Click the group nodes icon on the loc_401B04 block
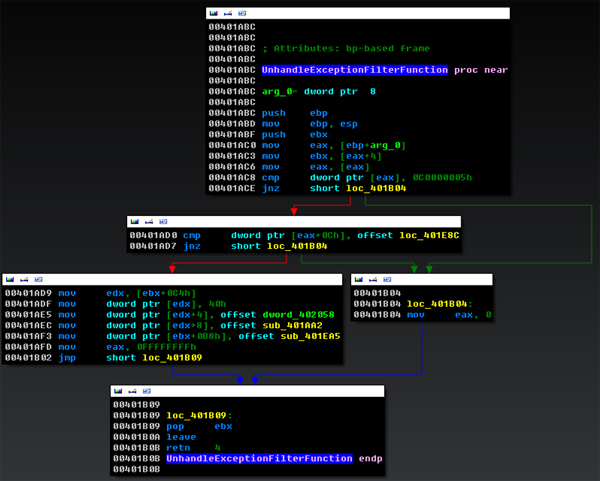The height and width of the screenshot is (481, 600). pyautogui.click(x=387, y=279)
